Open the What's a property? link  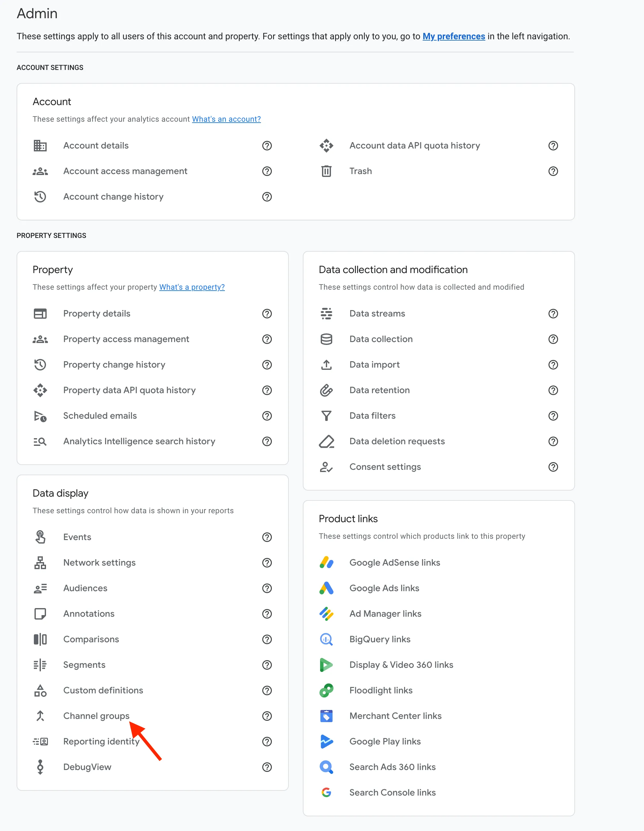click(192, 287)
